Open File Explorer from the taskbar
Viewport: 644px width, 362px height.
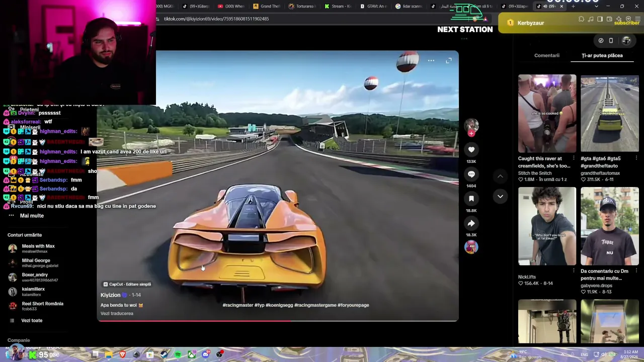tap(109, 354)
